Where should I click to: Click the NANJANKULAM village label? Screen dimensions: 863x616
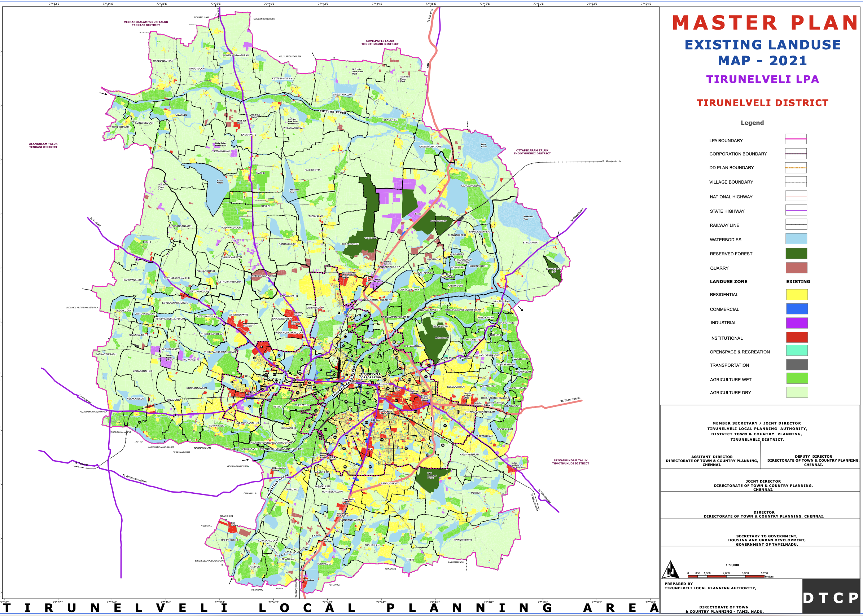tap(288, 244)
